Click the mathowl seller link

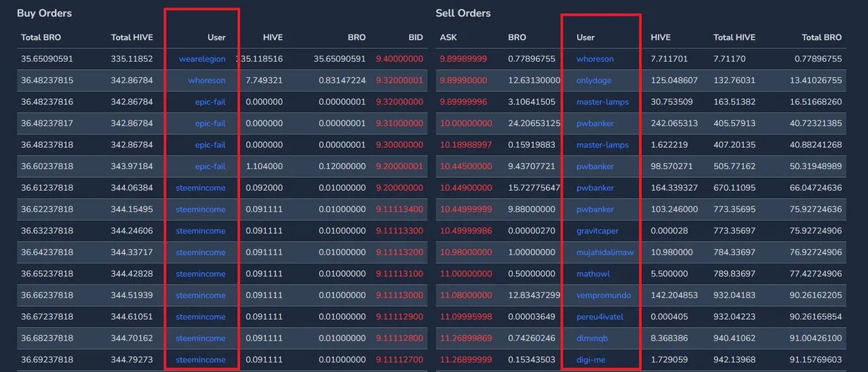(x=593, y=274)
